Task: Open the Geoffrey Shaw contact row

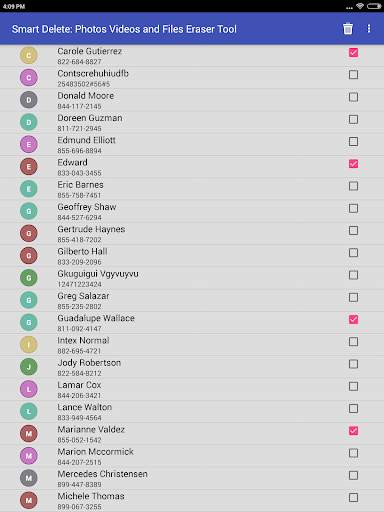Action: 192,211
